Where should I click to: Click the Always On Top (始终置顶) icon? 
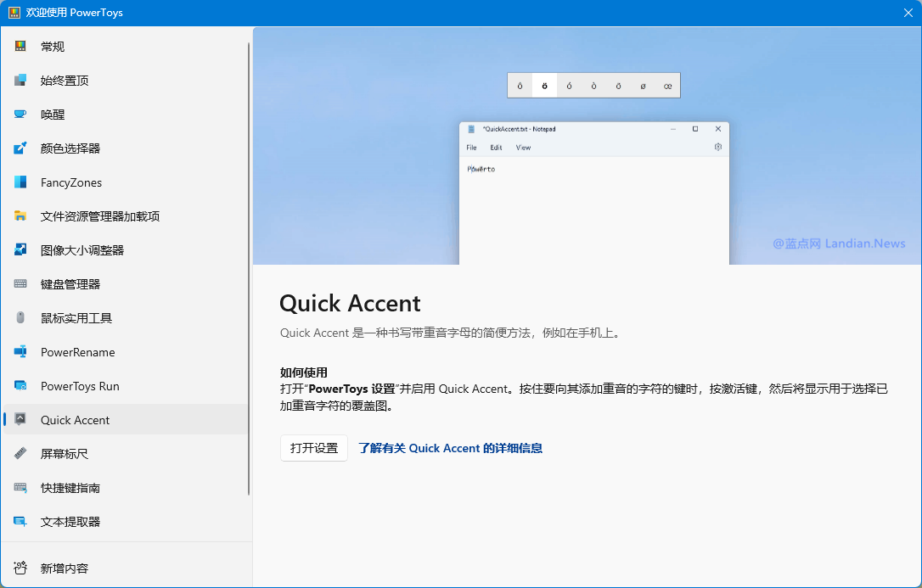point(20,80)
